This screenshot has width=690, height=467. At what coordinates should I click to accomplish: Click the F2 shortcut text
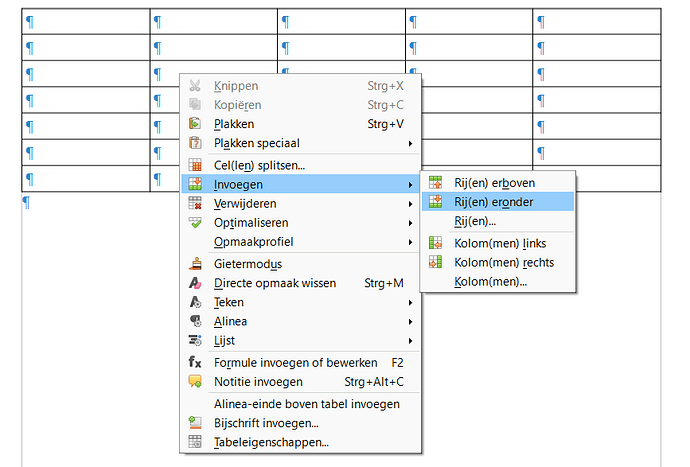point(397,363)
